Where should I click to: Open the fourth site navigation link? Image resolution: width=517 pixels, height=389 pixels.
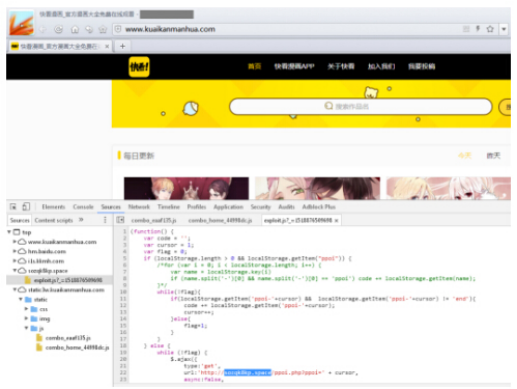pos(381,66)
